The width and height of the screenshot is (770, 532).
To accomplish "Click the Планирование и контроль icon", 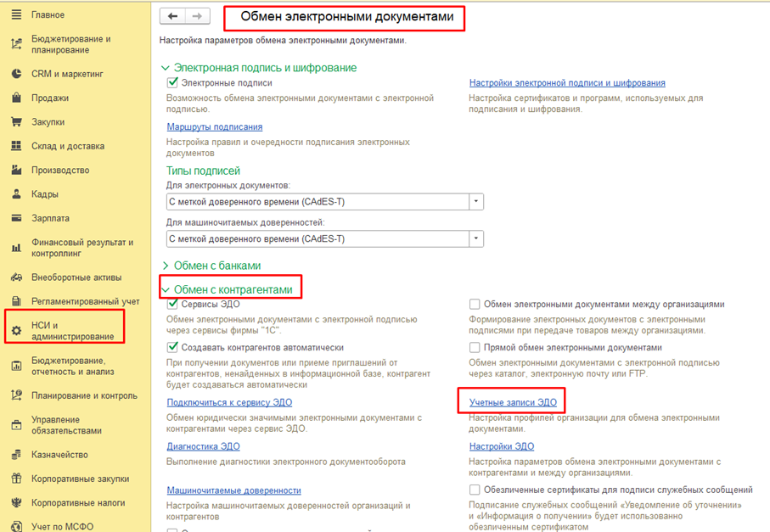I will 16,395.
